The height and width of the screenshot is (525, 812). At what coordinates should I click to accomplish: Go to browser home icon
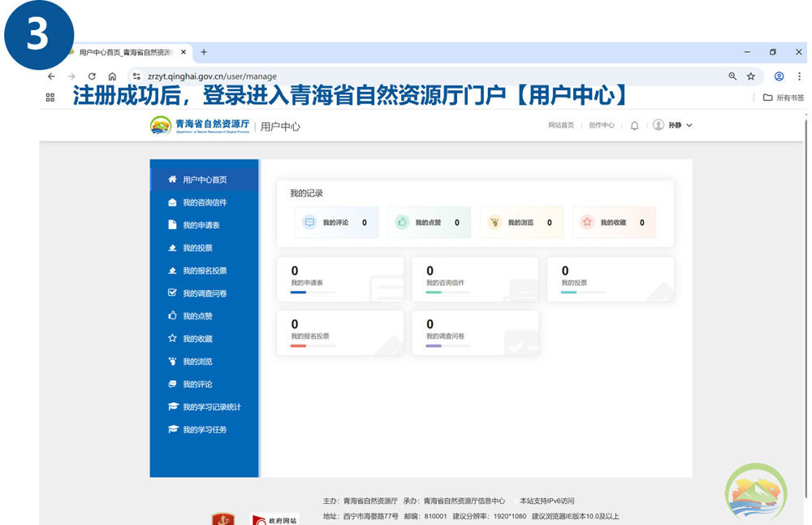(112, 76)
